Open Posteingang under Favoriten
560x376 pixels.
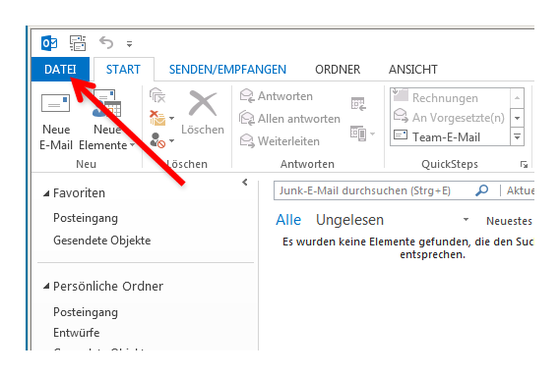pos(85,218)
